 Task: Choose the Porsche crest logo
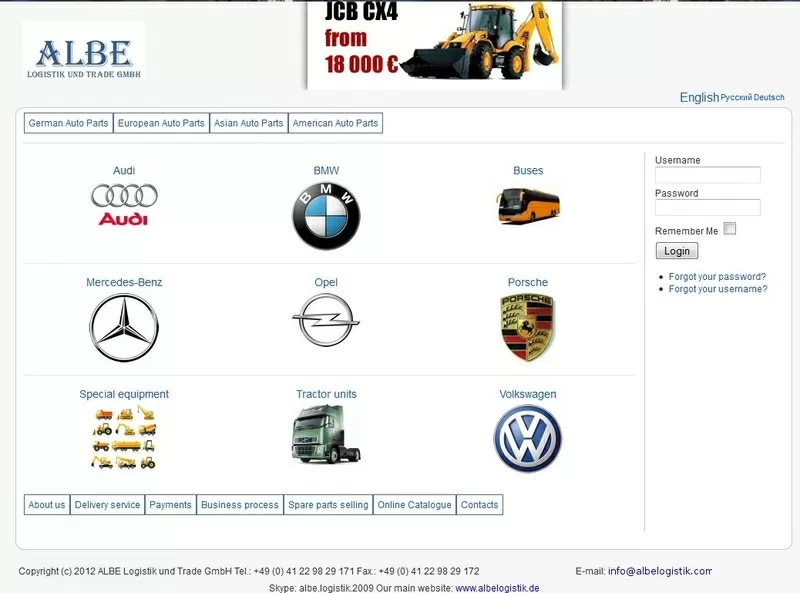point(527,327)
